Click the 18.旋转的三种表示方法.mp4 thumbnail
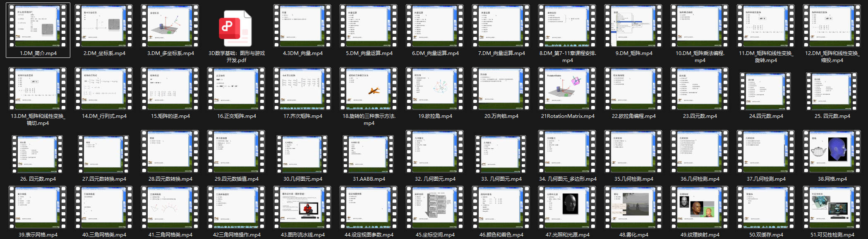Image resolution: width=868 pixels, height=239 pixels. (369, 89)
